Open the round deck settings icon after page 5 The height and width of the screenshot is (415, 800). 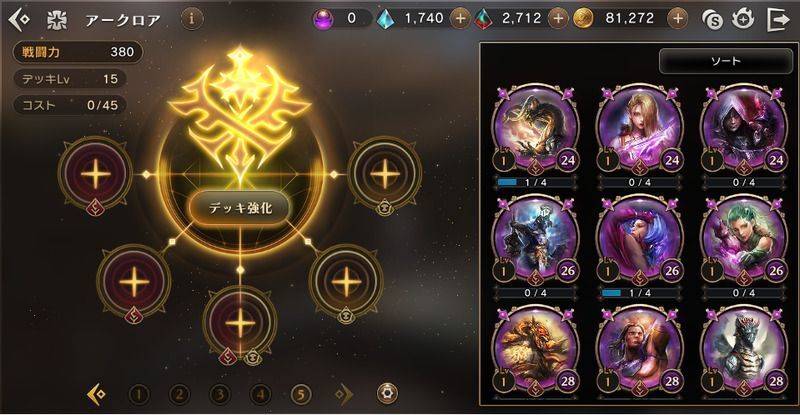(x=387, y=394)
